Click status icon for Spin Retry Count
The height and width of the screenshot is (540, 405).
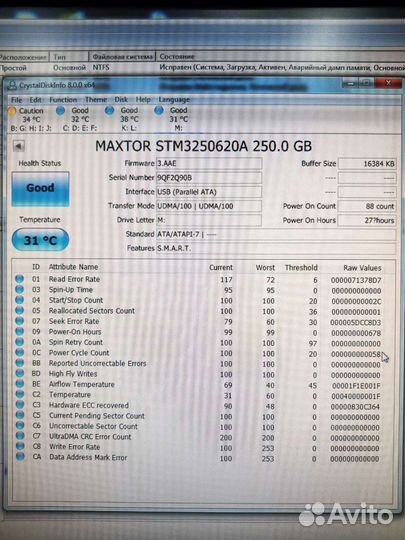(x=20, y=342)
